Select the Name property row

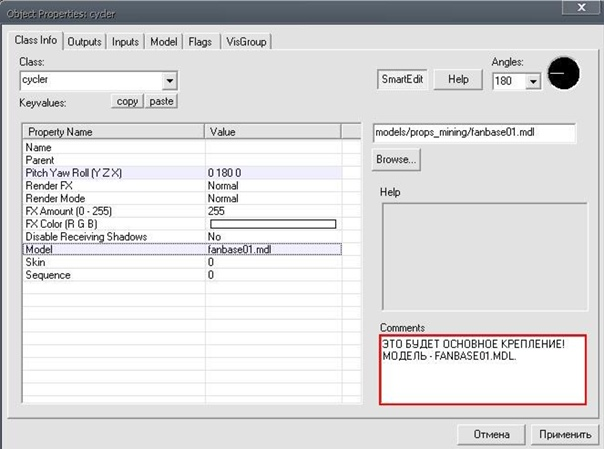pos(183,147)
